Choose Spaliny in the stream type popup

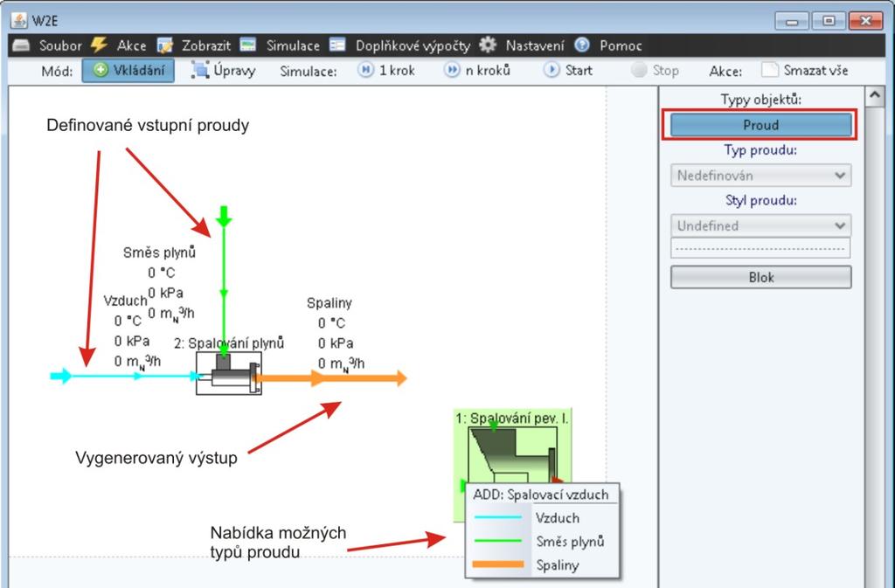coord(557,565)
